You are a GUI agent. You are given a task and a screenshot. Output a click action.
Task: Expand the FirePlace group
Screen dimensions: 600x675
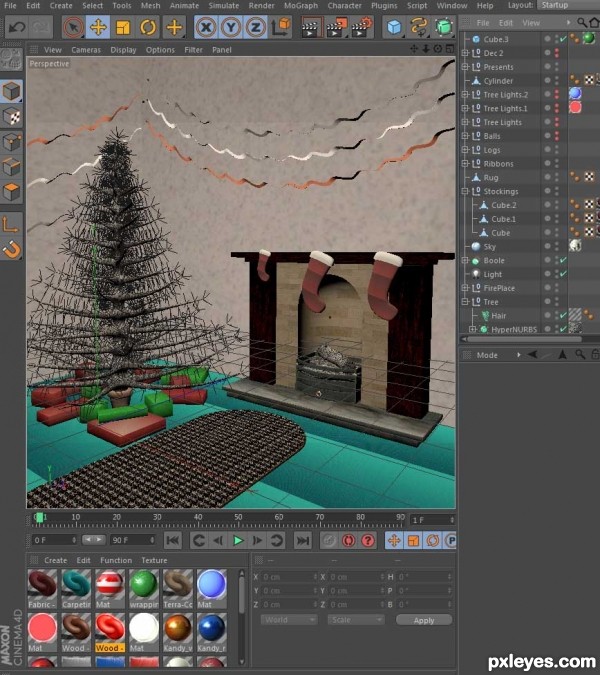pos(465,288)
